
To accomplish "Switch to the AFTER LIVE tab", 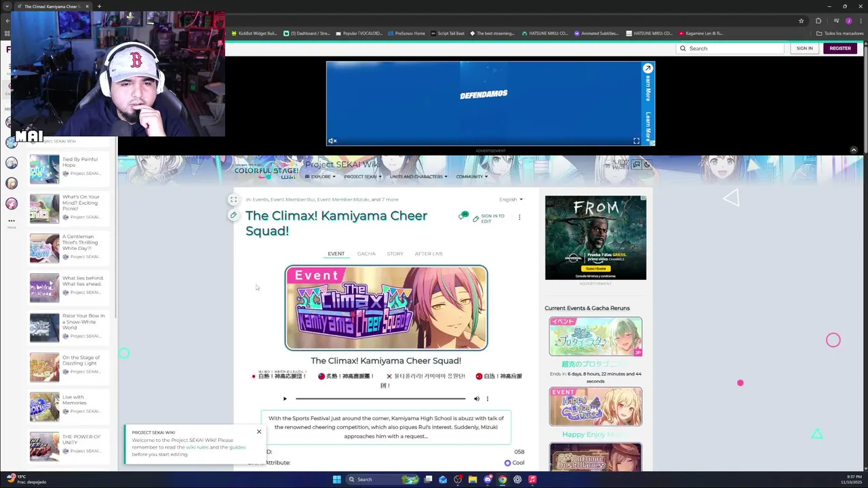I will [x=429, y=253].
